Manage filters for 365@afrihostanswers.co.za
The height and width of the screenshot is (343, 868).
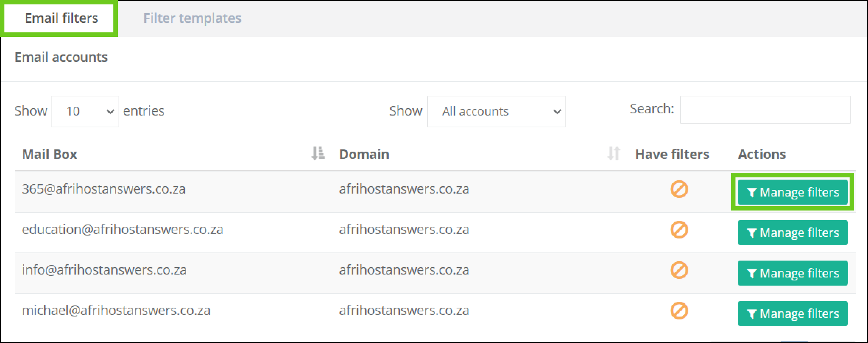tap(793, 192)
